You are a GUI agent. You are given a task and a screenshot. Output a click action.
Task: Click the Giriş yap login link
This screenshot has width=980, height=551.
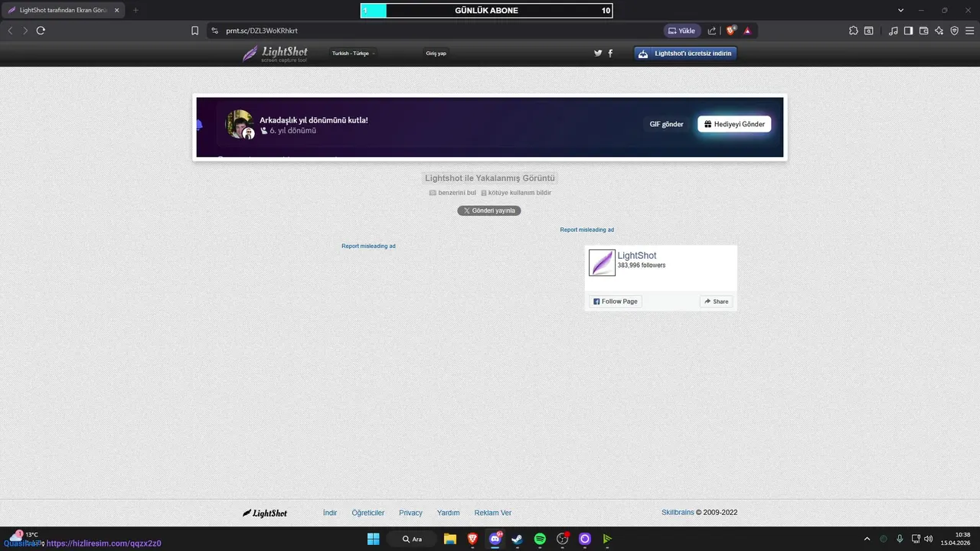[436, 54]
